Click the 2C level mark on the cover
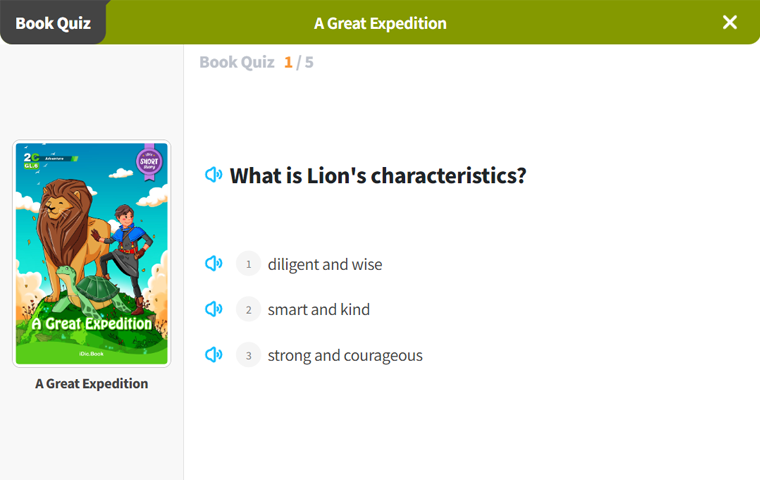 coord(31,161)
